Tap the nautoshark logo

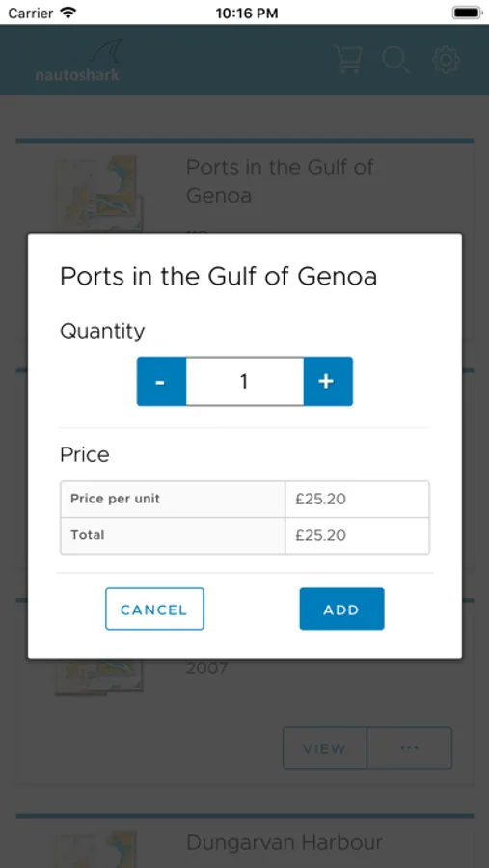click(x=77, y=61)
